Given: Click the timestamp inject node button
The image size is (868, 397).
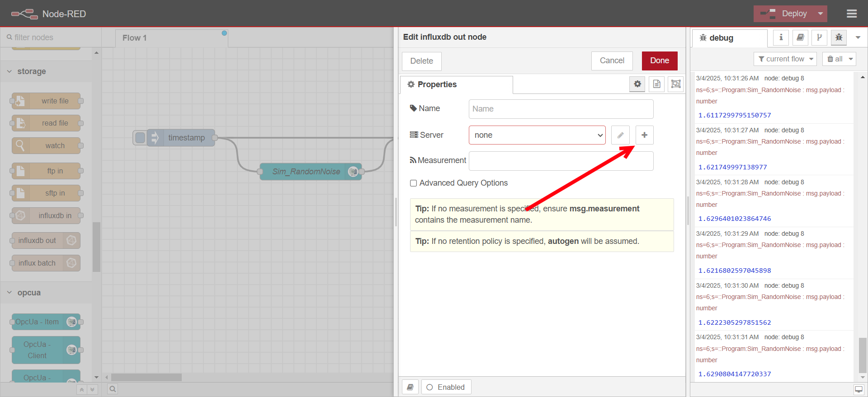Looking at the screenshot, I should (x=140, y=138).
